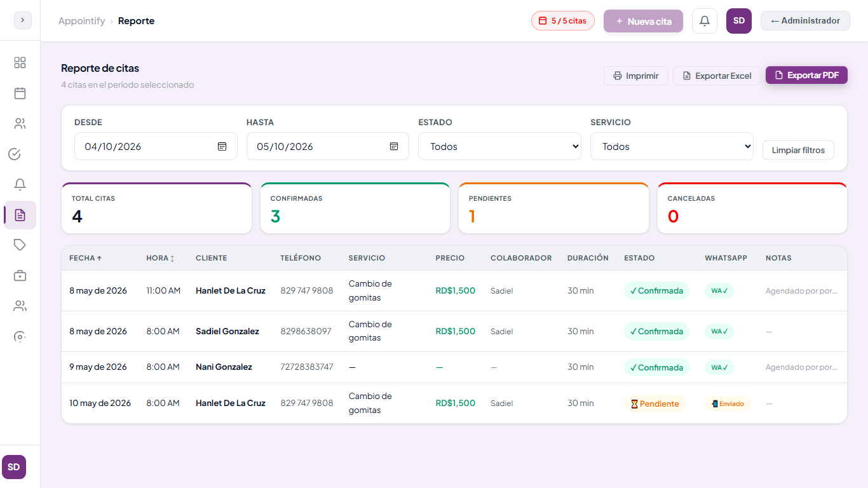Open the SD user avatar in top bar
The height and width of the screenshot is (488, 868).
(x=739, y=21)
